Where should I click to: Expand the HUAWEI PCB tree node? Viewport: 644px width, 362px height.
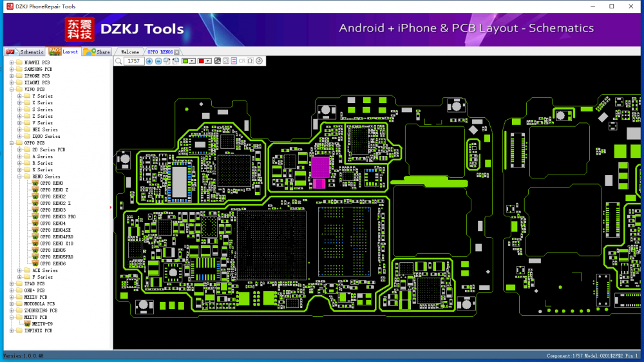tap(12, 62)
